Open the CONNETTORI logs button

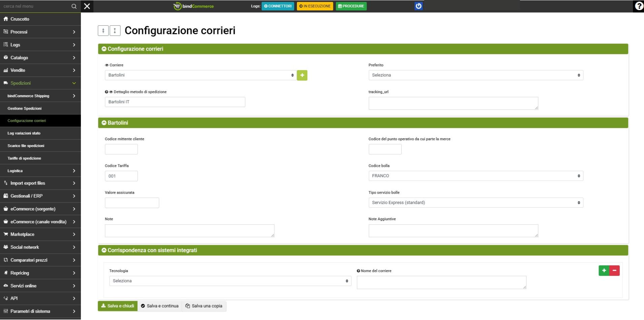coord(278,6)
